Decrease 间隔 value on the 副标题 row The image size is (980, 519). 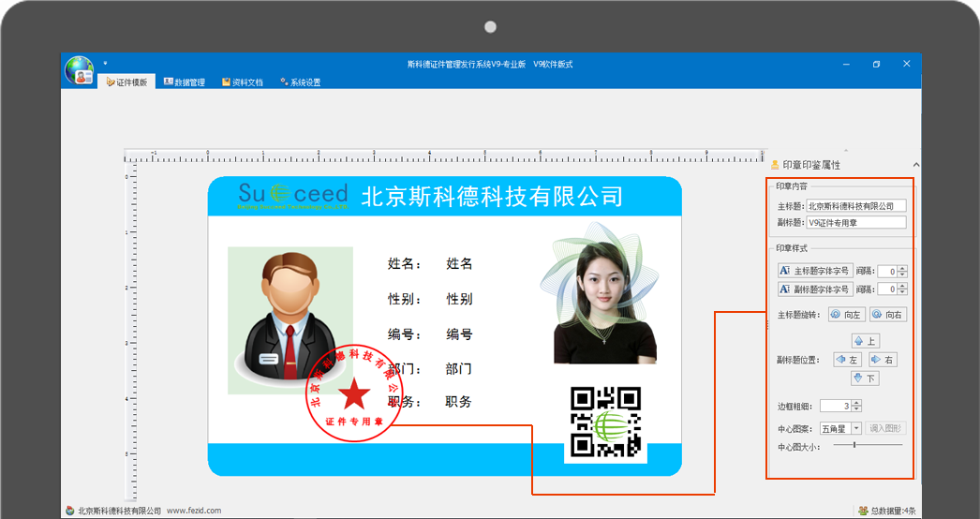point(902,292)
